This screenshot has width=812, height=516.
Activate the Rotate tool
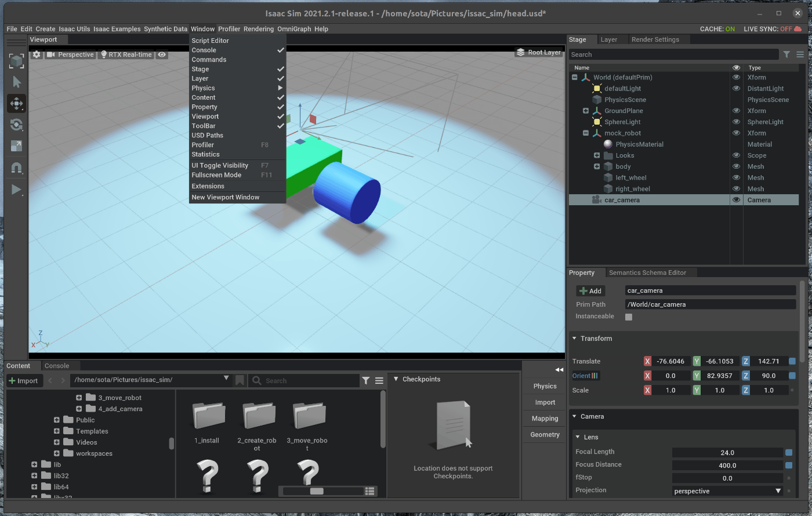pos(16,125)
